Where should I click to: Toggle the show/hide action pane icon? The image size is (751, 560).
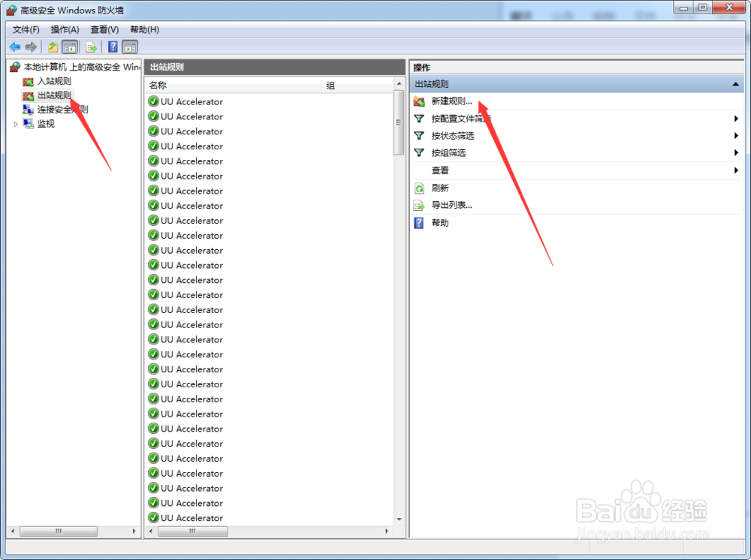click(x=130, y=47)
